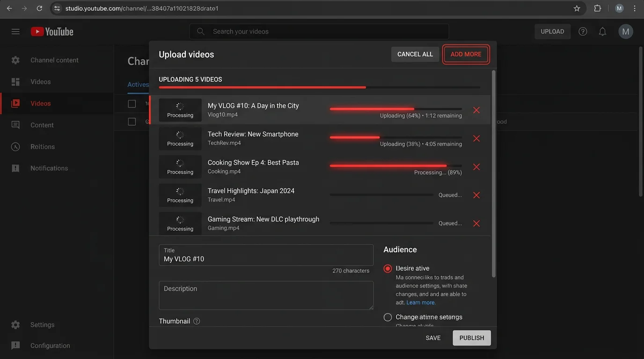The width and height of the screenshot is (644, 359).
Task: Click the PUBLISH button
Action: click(x=472, y=338)
